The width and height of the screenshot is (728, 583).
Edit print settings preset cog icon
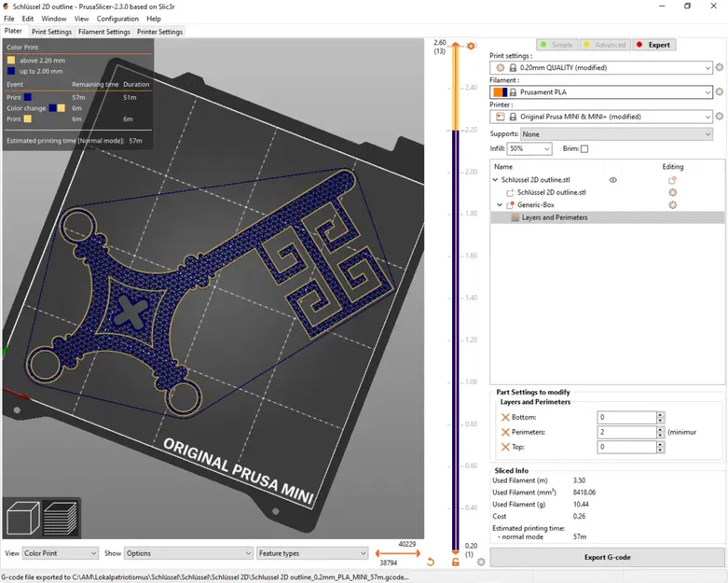pyautogui.click(x=720, y=67)
